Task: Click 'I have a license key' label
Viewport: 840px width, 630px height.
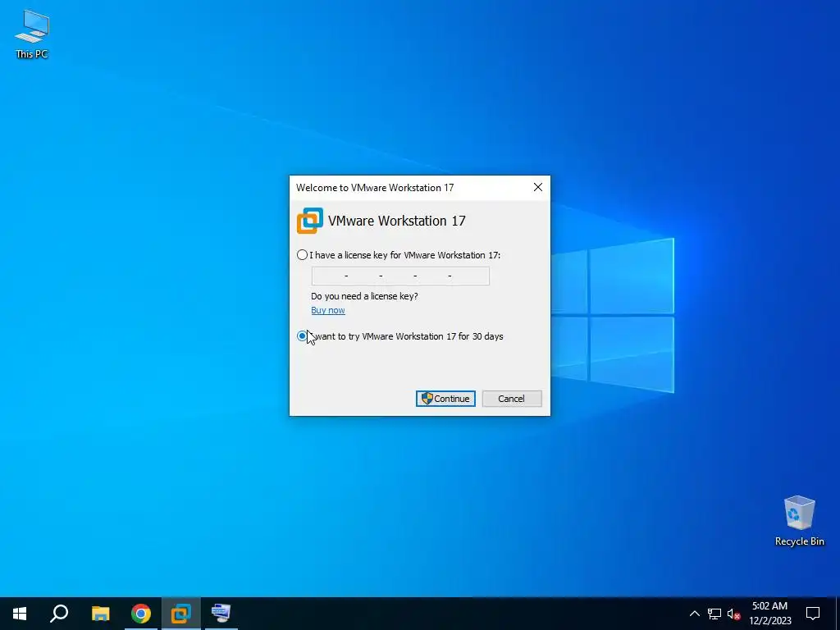Action: pos(405,255)
